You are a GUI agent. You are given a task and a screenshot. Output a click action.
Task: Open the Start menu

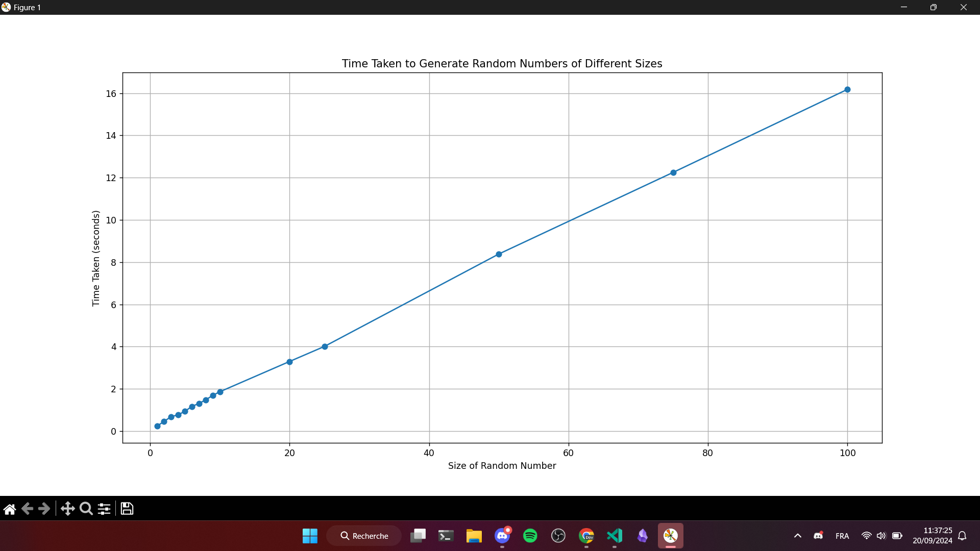coord(310,536)
